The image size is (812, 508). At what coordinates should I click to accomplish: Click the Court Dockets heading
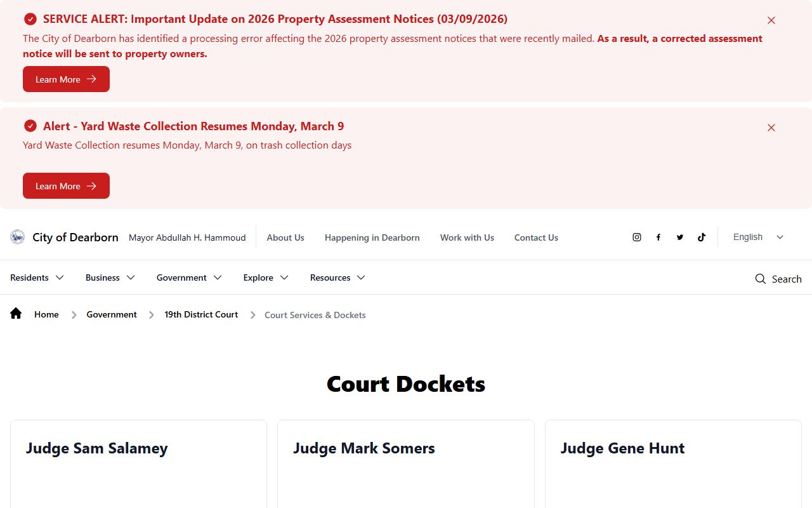(x=406, y=384)
